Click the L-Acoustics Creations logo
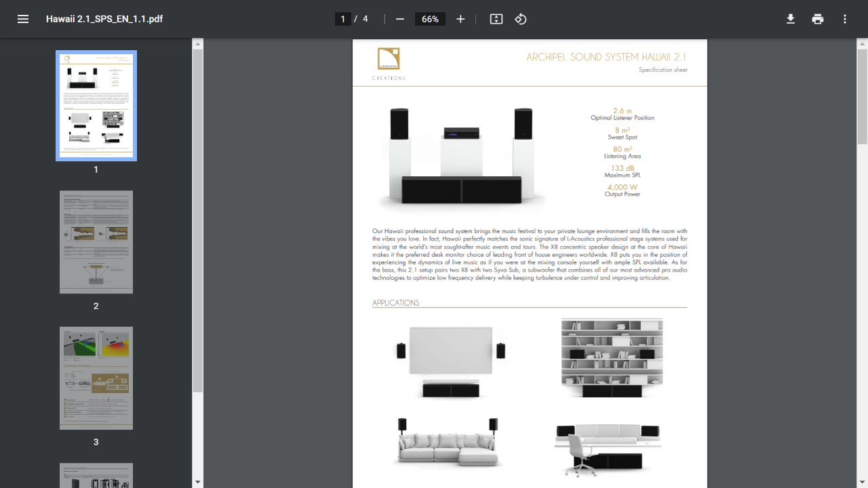868x488 pixels. click(389, 64)
